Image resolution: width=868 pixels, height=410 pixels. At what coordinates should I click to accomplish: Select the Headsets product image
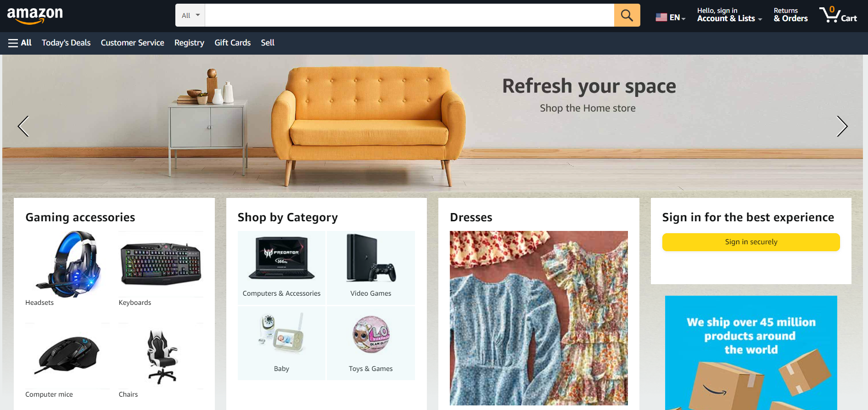(67, 264)
